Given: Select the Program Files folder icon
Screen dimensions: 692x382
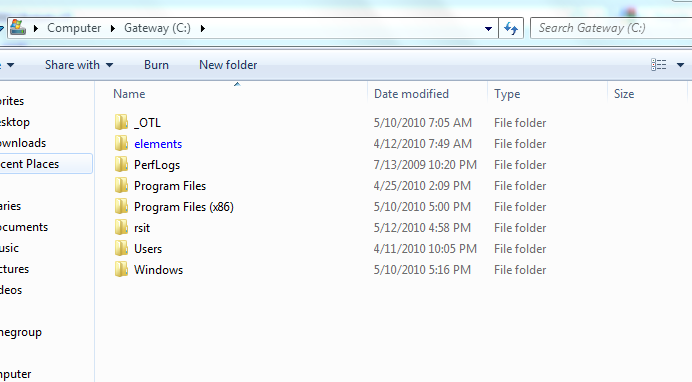Looking at the screenshot, I should [x=121, y=186].
